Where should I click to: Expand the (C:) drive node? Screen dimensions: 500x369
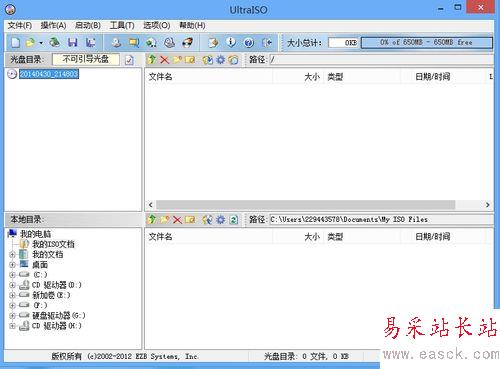click(x=12, y=275)
